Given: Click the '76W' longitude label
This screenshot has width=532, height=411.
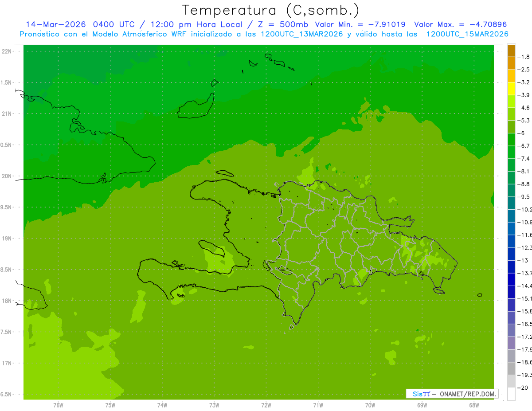Looking at the screenshot, I should [58, 405].
